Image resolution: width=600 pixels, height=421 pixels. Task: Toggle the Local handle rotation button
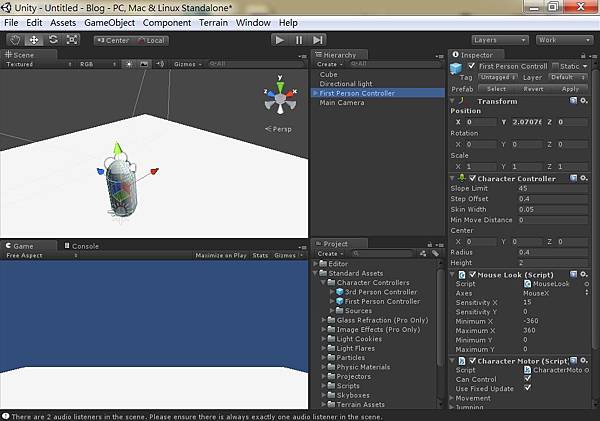click(150, 40)
